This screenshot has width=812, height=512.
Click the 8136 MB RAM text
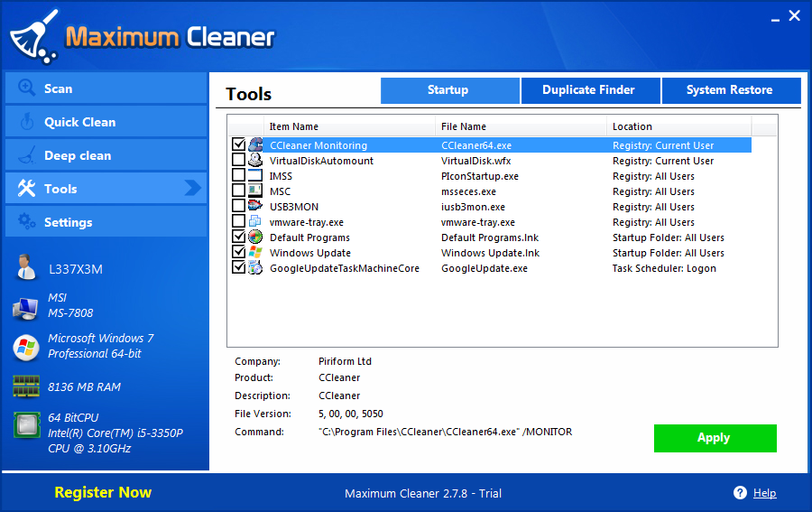[85, 387]
